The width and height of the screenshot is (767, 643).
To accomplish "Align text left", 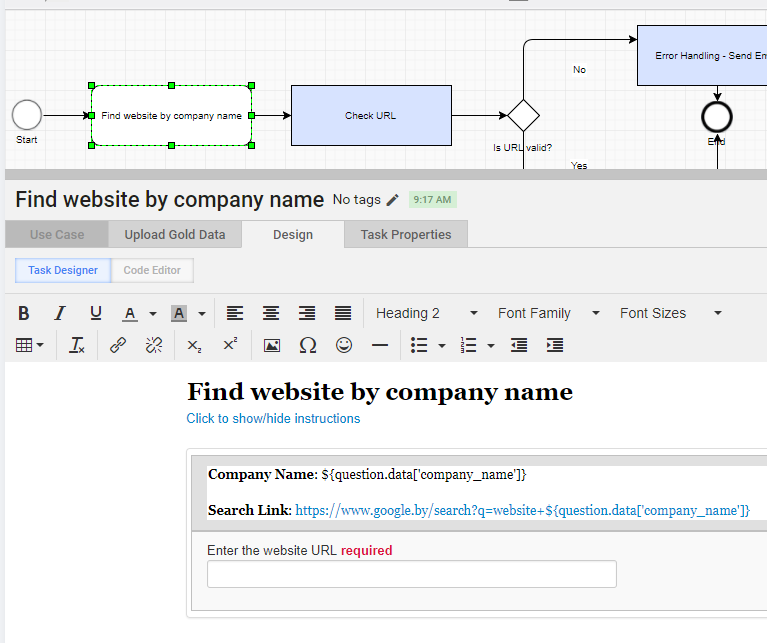I will coord(235,313).
